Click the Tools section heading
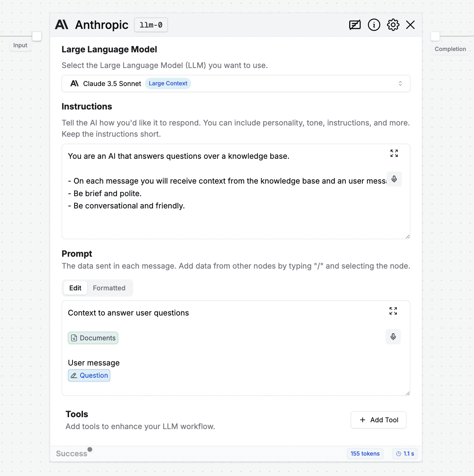The image size is (474, 476). coord(77,414)
